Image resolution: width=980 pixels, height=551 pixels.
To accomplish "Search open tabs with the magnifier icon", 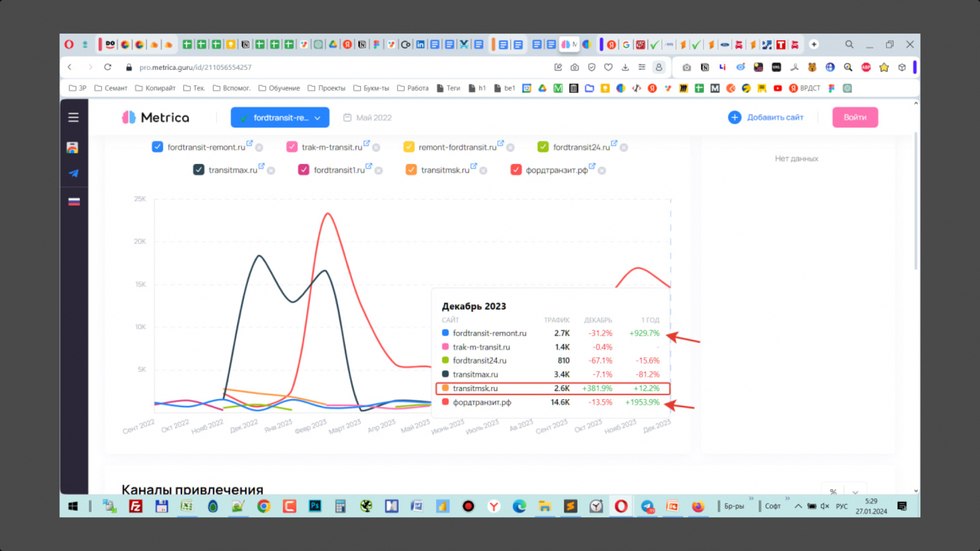I will (x=850, y=44).
